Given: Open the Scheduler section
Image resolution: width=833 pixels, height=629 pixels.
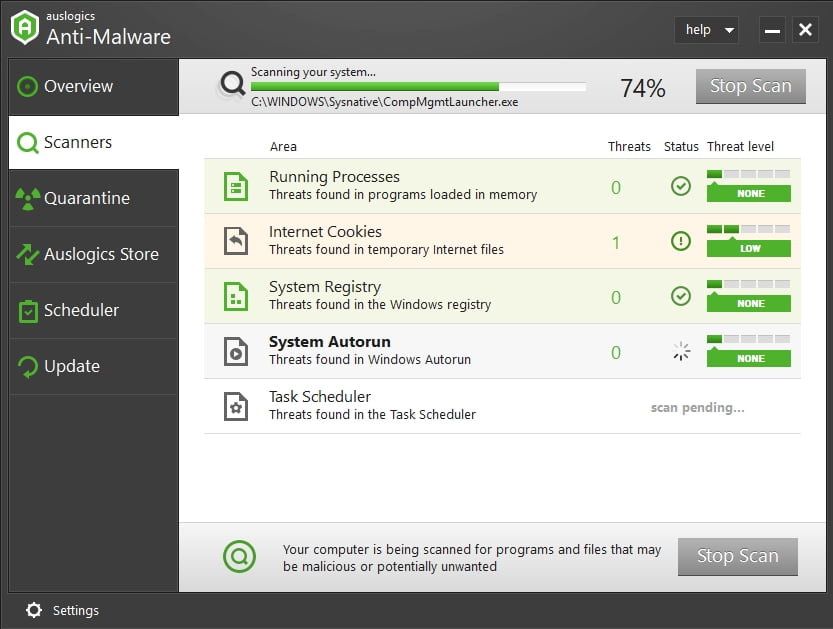Looking at the screenshot, I should [x=93, y=310].
